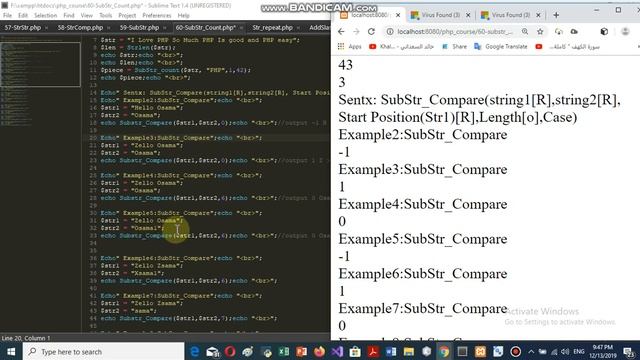Click the Chrome forward arrow
640x360 pixels.
[x=356, y=31]
